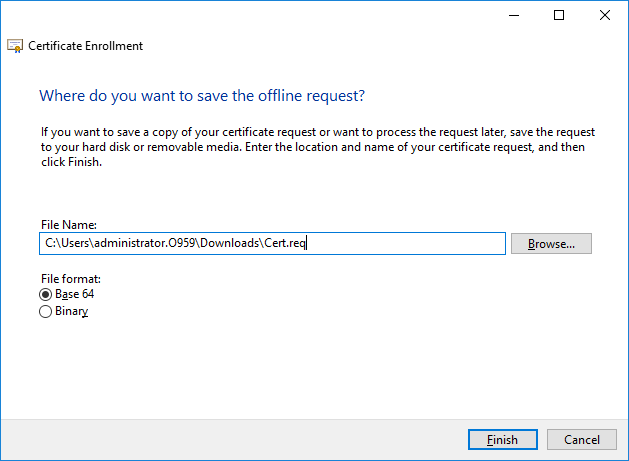Click heading 'Where do you want to save the offline request?'
The height and width of the screenshot is (461, 629).
click(202, 96)
